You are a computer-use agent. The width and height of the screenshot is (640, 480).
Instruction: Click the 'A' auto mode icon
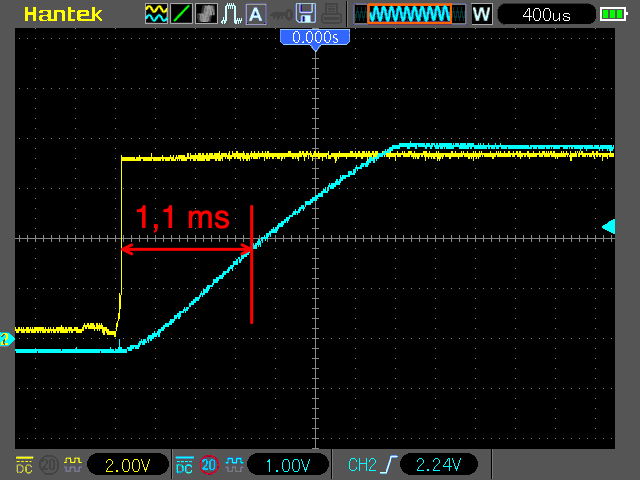click(256, 14)
